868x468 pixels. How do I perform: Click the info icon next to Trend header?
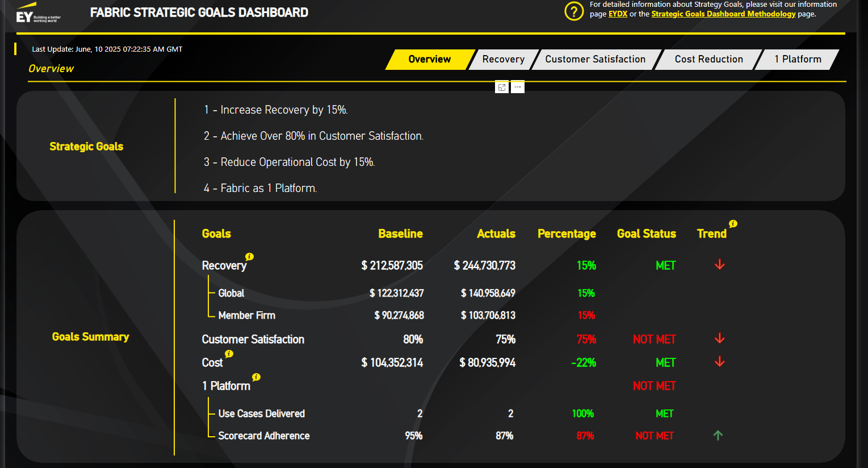733,224
